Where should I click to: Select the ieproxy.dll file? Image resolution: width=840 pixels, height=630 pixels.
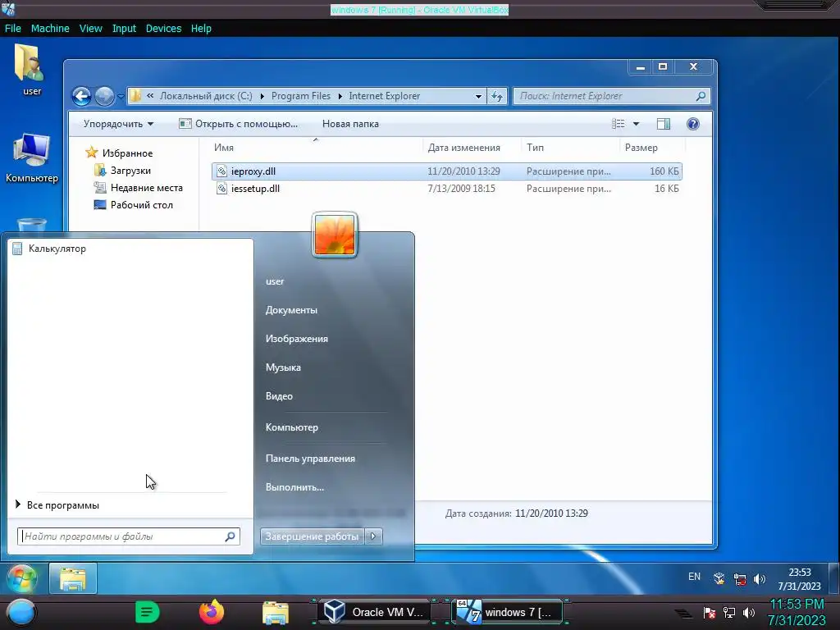click(447, 171)
